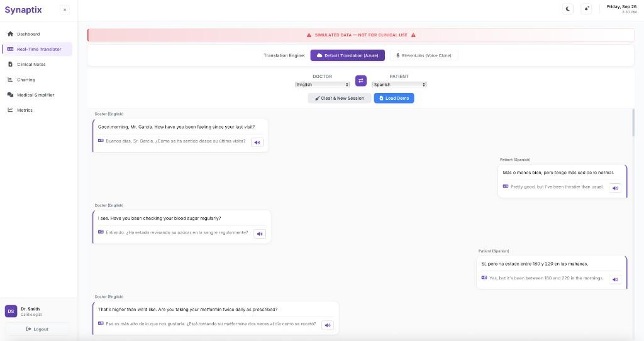Click the translation icon beside 'Entiendo' text

[x=101, y=232]
